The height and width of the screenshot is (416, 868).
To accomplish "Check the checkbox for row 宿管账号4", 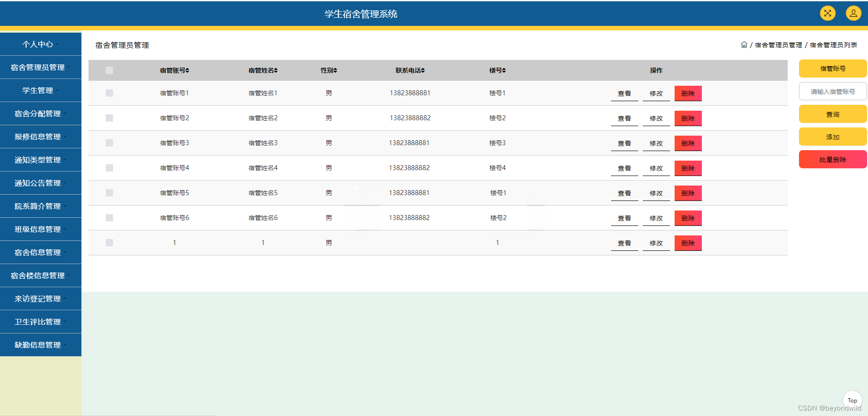I will point(109,167).
